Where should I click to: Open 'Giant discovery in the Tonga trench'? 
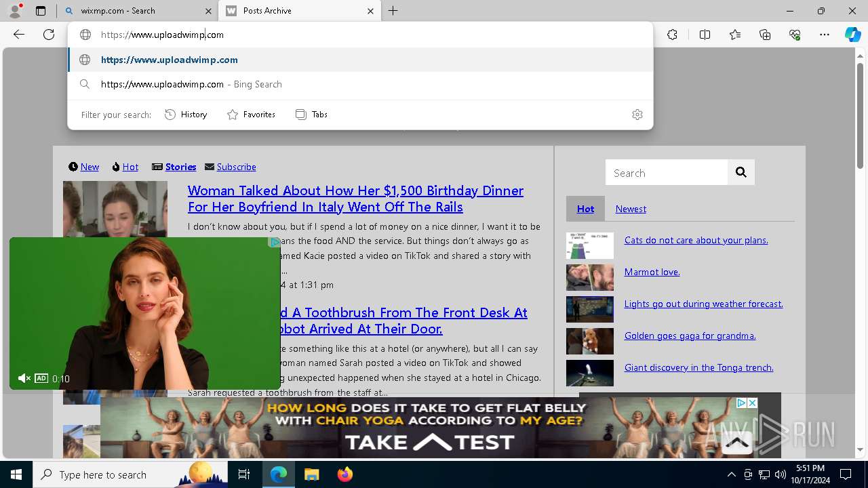point(698,367)
